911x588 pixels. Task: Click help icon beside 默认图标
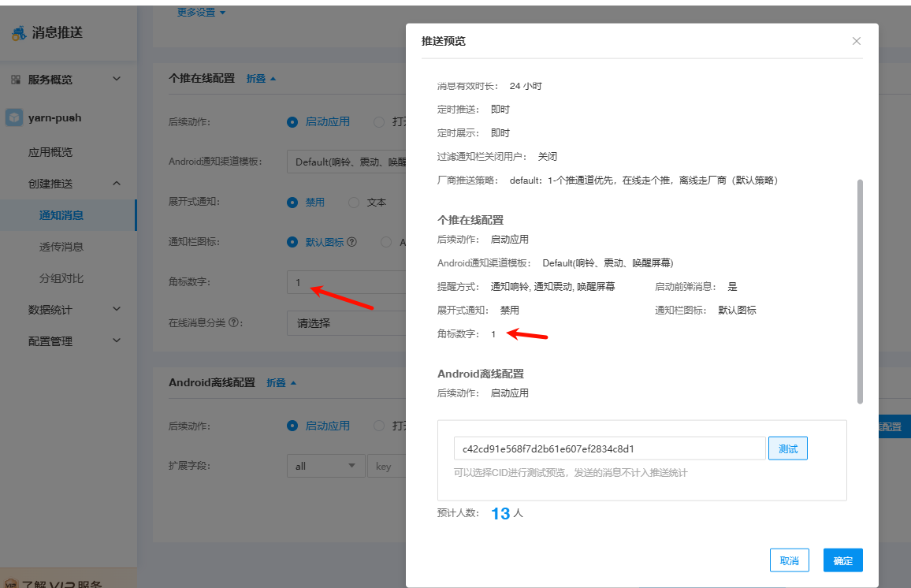pyautogui.click(x=351, y=243)
